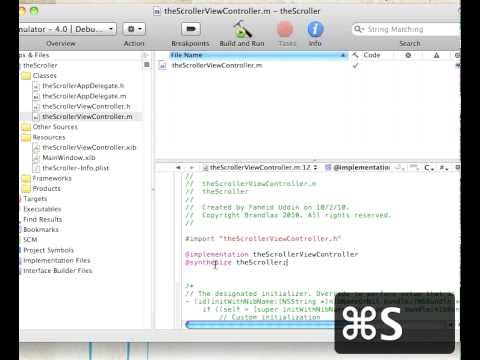
Task: Open the C class hierarchy popup
Action: click(x=429, y=168)
